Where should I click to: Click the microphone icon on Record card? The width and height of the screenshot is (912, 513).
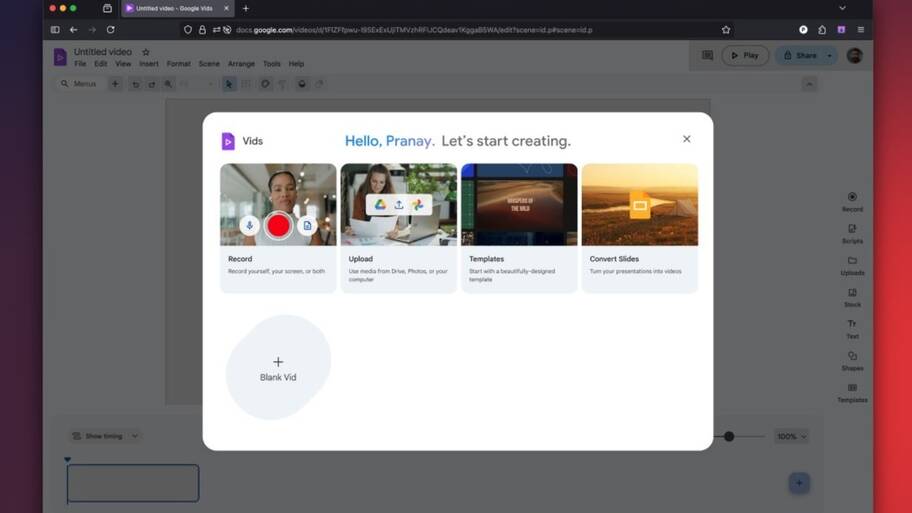click(x=250, y=225)
